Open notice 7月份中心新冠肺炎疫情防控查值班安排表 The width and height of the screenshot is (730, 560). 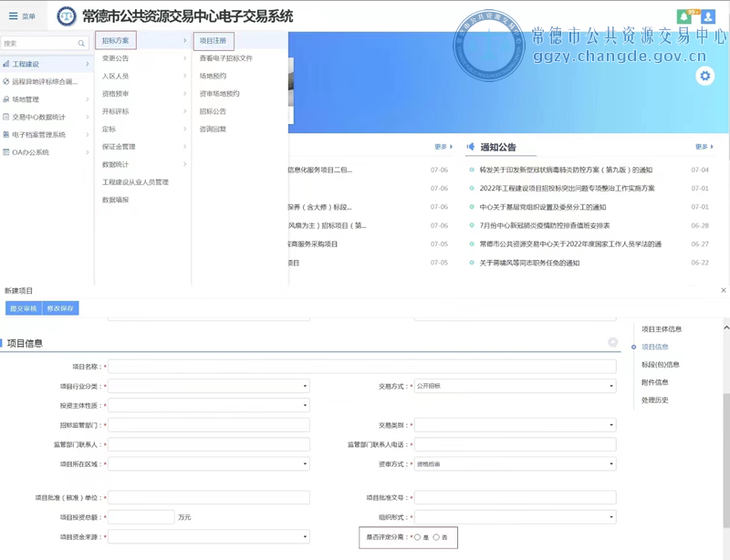coord(544,225)
